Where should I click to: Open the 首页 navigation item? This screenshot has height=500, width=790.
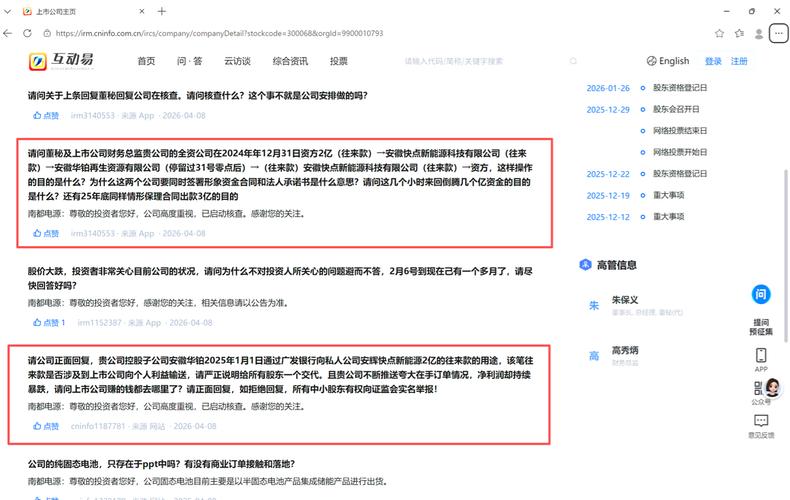[146, 61]
